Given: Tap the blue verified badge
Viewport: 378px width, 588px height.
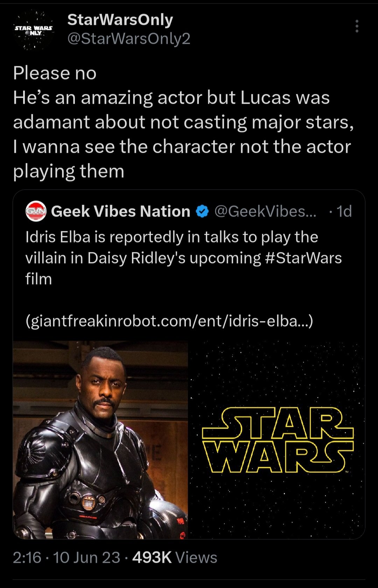Looking at the screenshot, I should 202,212.
